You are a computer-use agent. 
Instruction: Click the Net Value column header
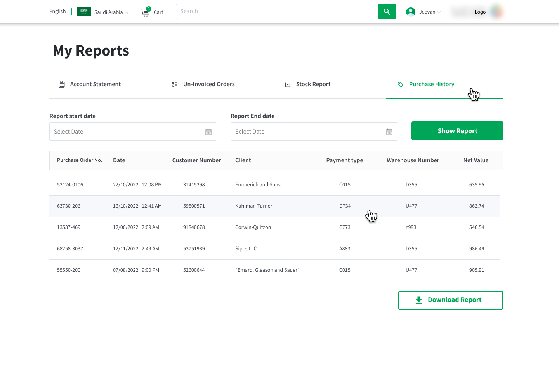point(476,160)
